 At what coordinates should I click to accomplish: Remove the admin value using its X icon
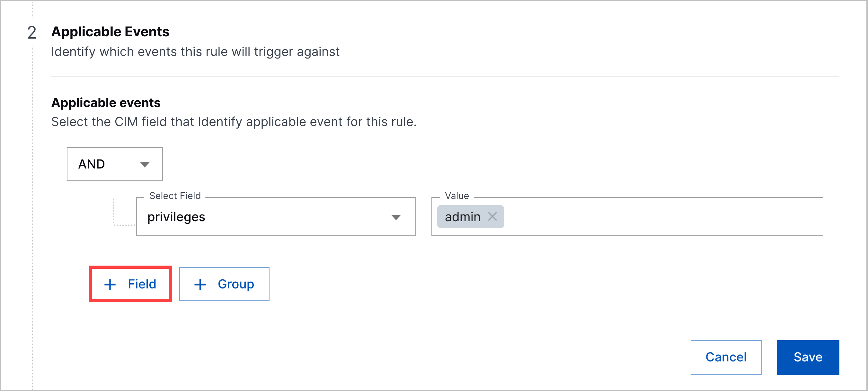coord(493,217)
